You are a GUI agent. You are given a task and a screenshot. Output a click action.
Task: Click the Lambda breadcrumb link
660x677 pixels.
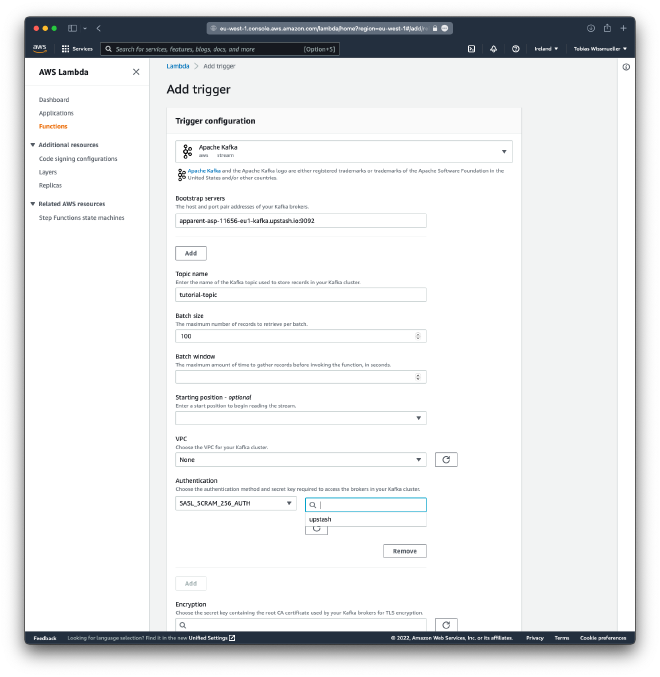pos(178,66)
